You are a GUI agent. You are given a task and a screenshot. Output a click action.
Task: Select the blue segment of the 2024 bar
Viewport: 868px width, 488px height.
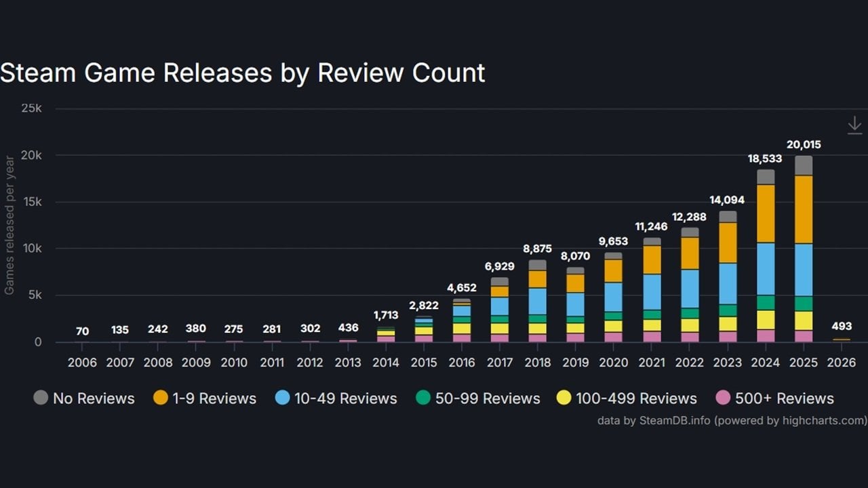(x=766, y=268)
